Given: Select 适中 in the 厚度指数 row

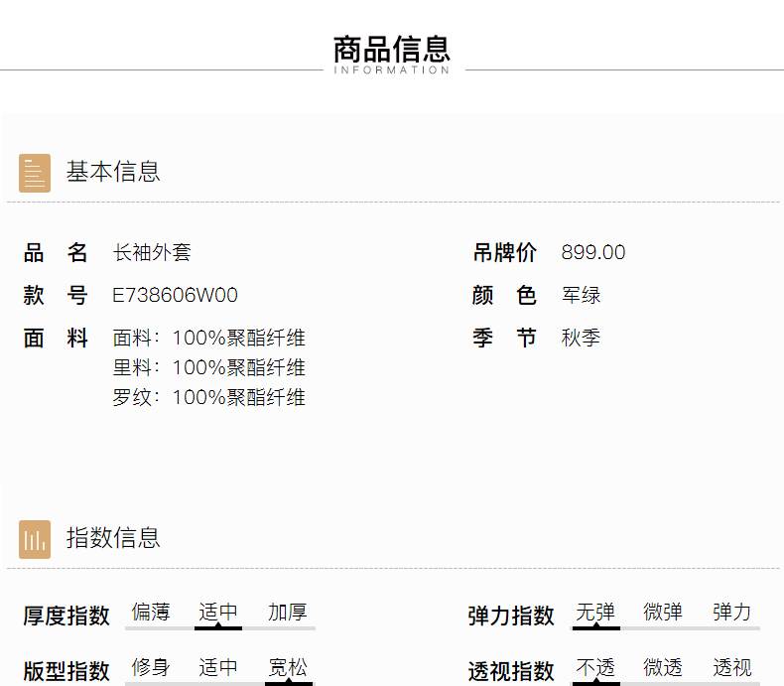Looking at the screenshot, I should point(218,613).
